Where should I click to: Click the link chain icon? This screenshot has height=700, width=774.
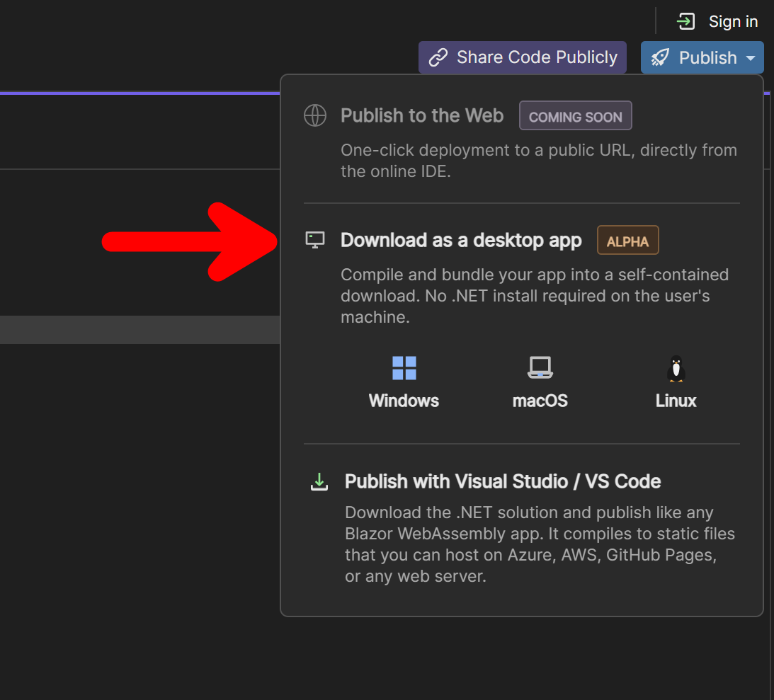438,57
